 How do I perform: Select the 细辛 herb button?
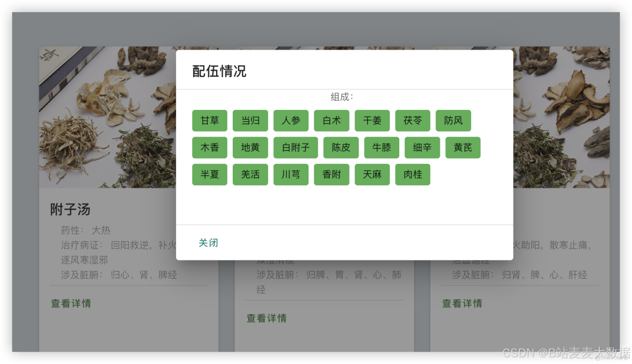click(x=422, y=147)
